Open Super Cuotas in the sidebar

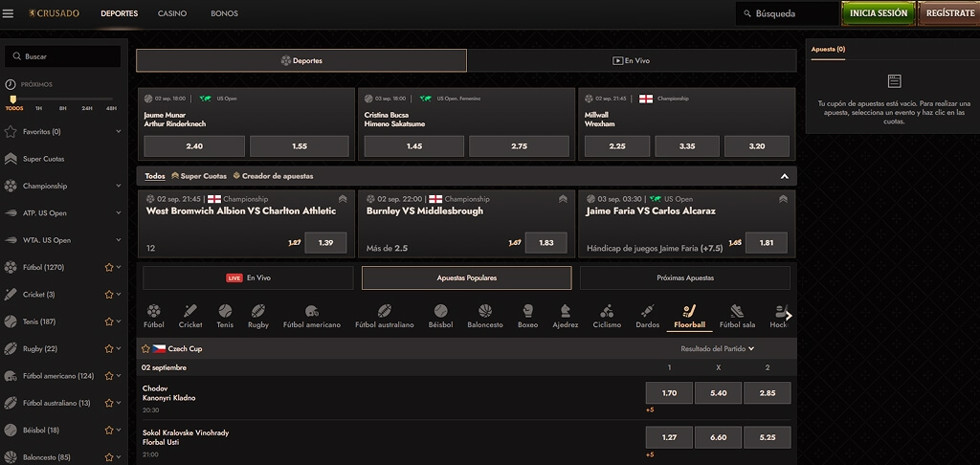coord(43,159)
